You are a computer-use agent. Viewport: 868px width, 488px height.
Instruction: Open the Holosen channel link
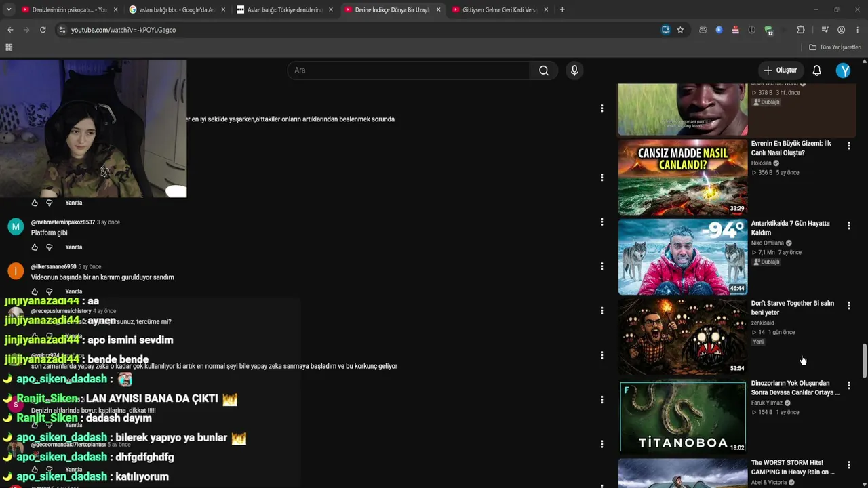762,163
